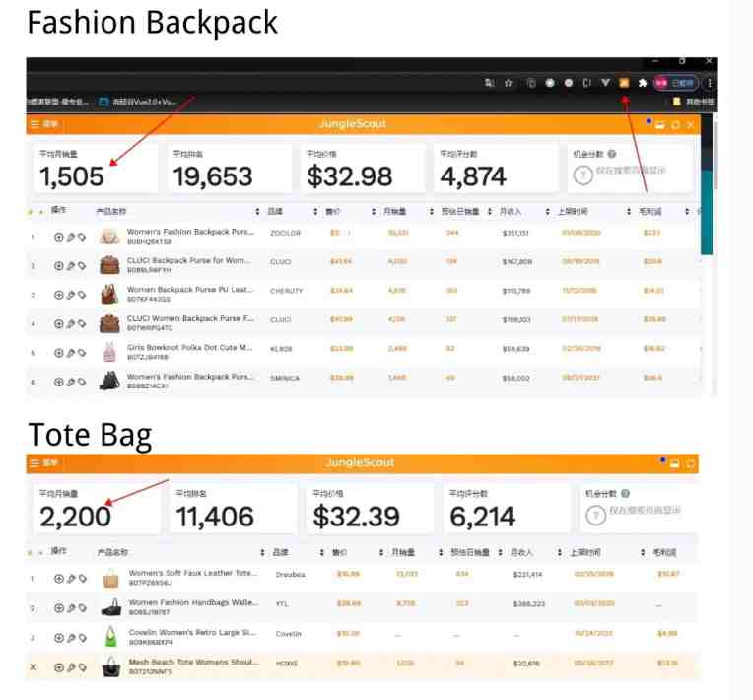Click tag icon on CLUCI Backpack Purse for Wom row
This screenshot has width=753, height=700.
pos(82,265)
